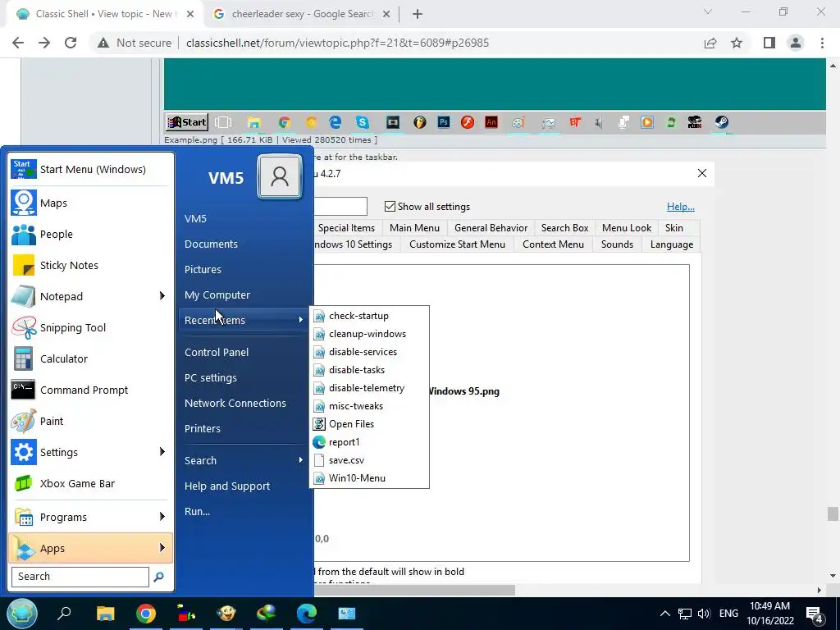This screenshot has height=630, width=840.
Task: Click the page's vertical scrollbar thumb
Action: (x=832, y=514)
